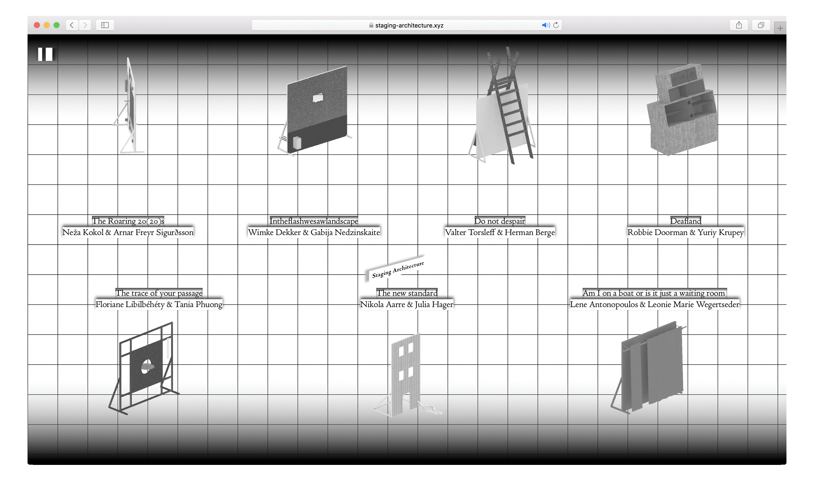Screen dimensions: 814x504
Task: Enter full screen with the green button
Action: click(x=57, y=25)
